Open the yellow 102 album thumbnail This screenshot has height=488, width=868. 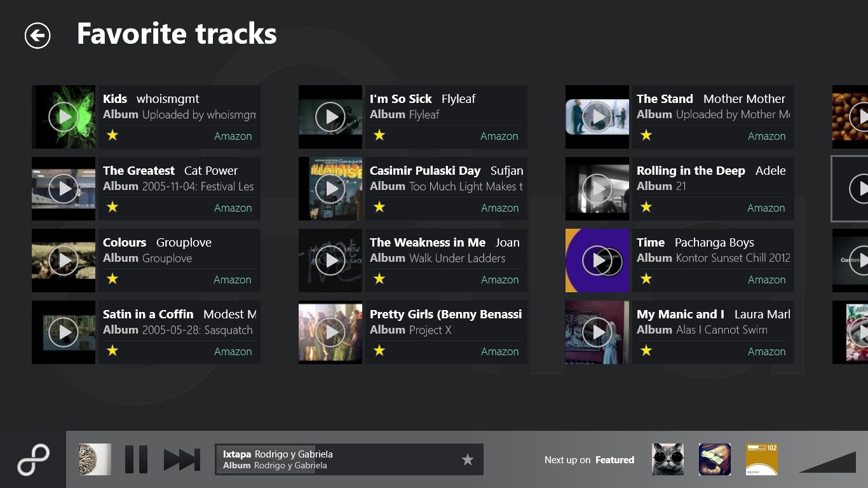762,459
